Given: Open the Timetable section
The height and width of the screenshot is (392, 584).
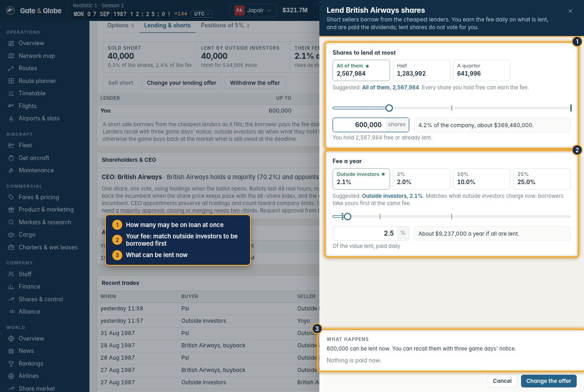Looking at the screenshot, I should click(x=32, y=93).
